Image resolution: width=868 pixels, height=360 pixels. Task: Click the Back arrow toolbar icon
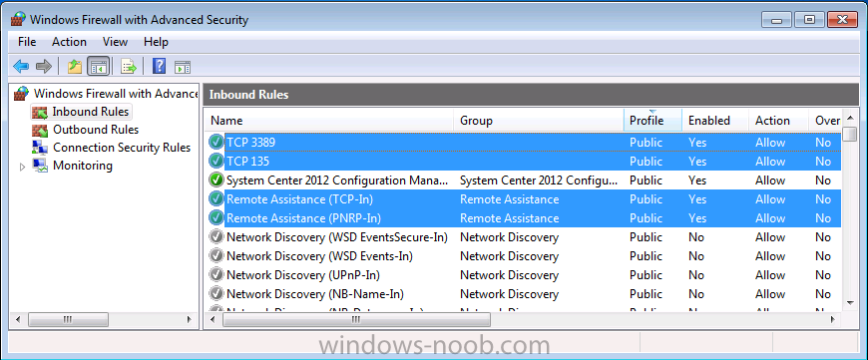(21, 67)
